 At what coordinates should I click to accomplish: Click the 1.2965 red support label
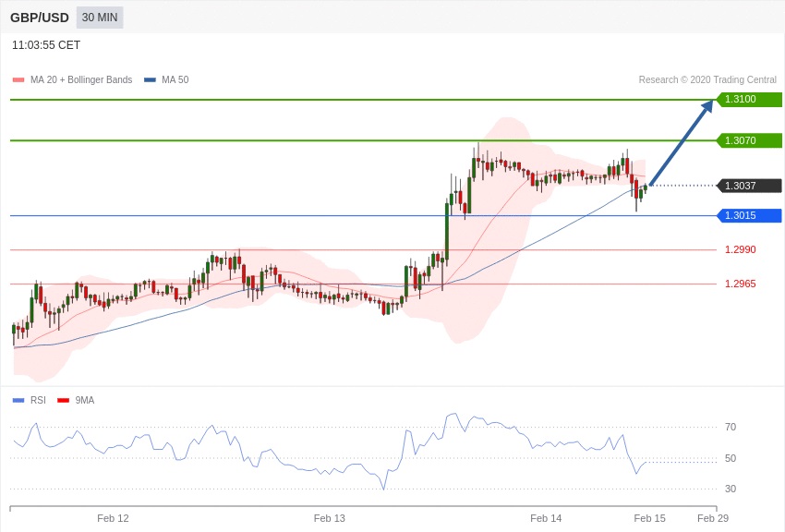click(740, 284)
